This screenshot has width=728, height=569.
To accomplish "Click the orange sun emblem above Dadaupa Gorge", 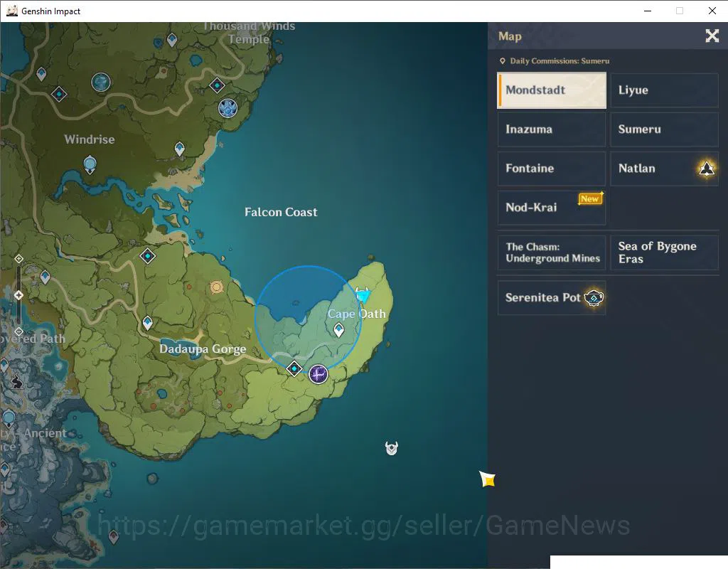I will (x=216, y=287).
